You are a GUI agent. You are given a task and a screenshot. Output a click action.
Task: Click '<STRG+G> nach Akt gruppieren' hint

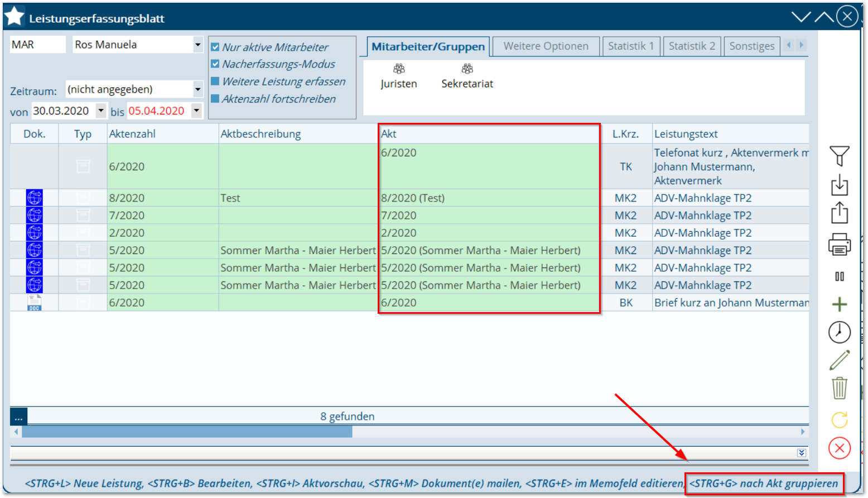(x=764, y=483)
